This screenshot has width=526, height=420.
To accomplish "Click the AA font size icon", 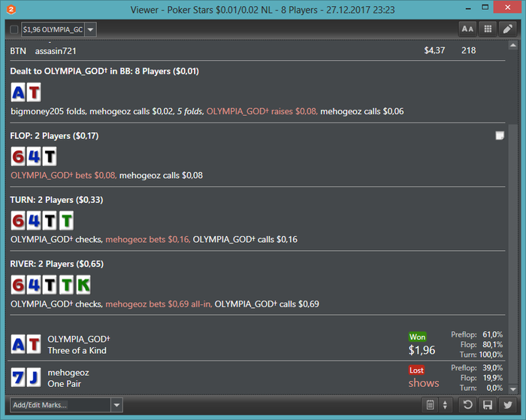I will (467, 29).
